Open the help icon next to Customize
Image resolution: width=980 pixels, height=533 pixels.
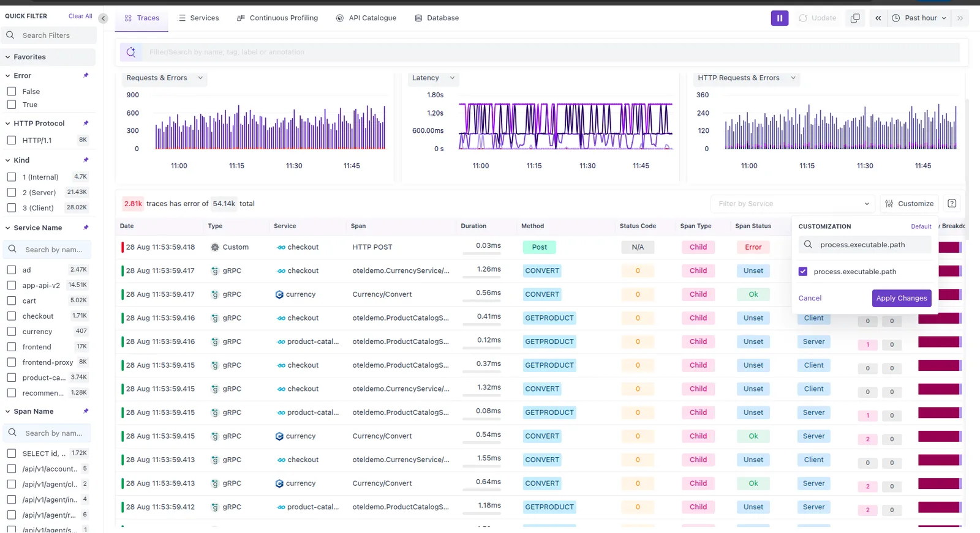[x=952, y=203]
